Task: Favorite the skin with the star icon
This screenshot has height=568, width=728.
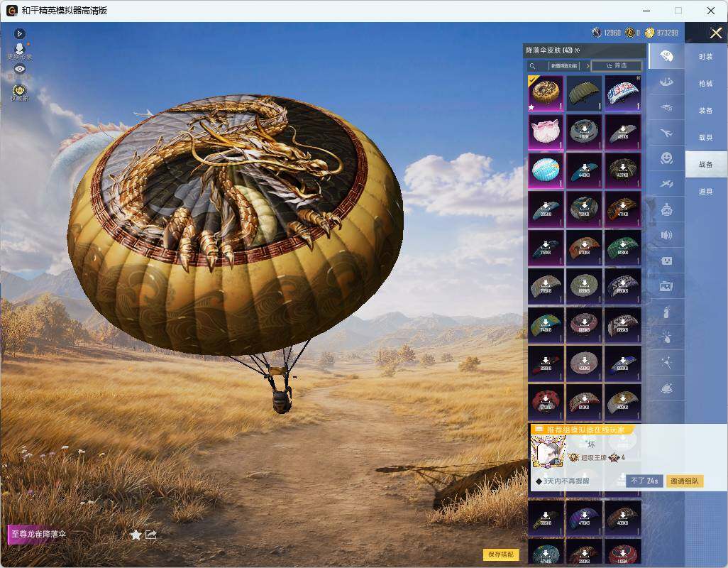Action: pos(136,535)
